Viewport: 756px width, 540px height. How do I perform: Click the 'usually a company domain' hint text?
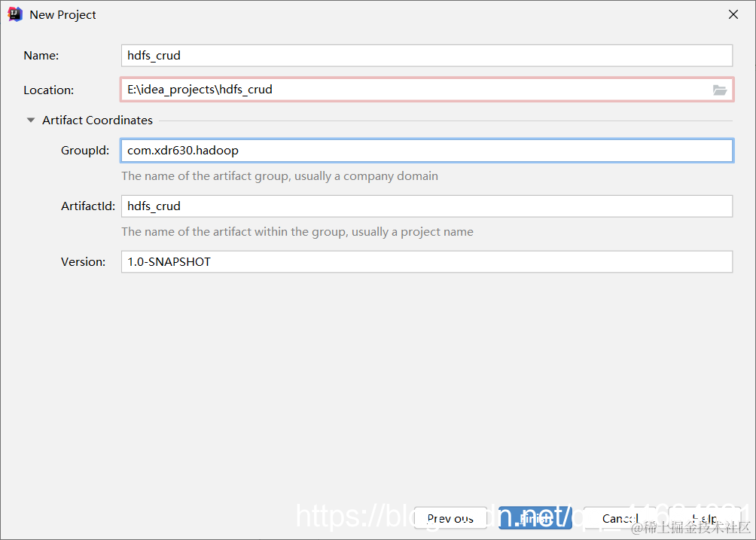click(366, 176)
